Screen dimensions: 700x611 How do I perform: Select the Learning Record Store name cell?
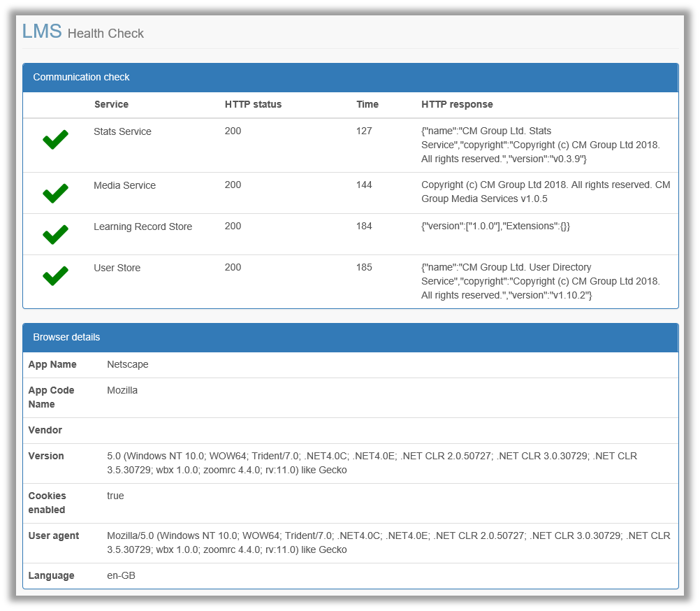point(143,227)
